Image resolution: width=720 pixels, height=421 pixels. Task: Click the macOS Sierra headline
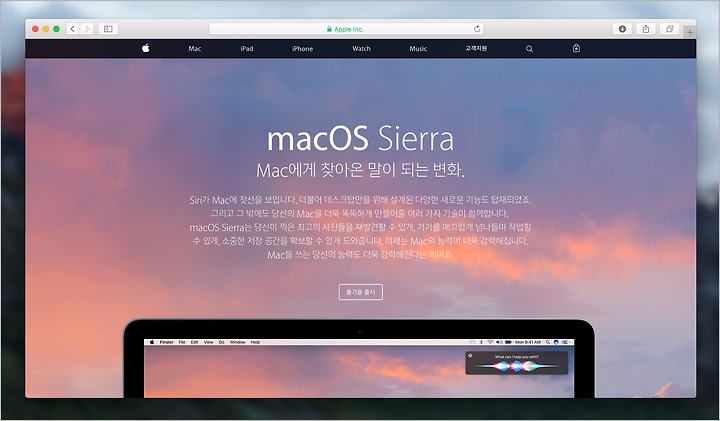(x=360, y=138)
